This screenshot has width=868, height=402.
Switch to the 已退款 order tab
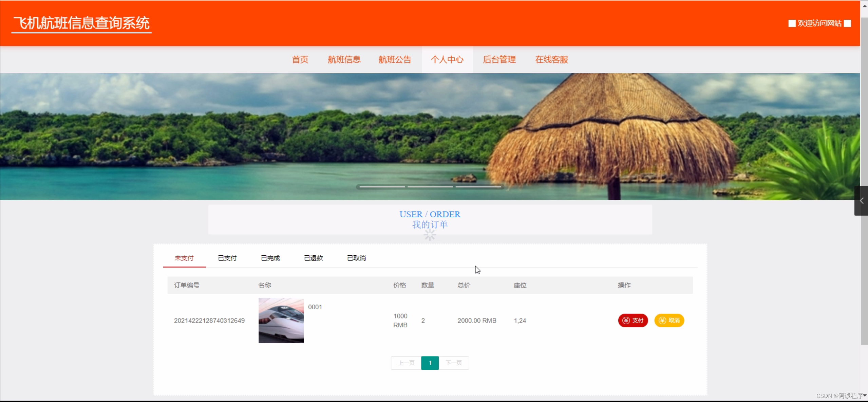coord(313,258)
